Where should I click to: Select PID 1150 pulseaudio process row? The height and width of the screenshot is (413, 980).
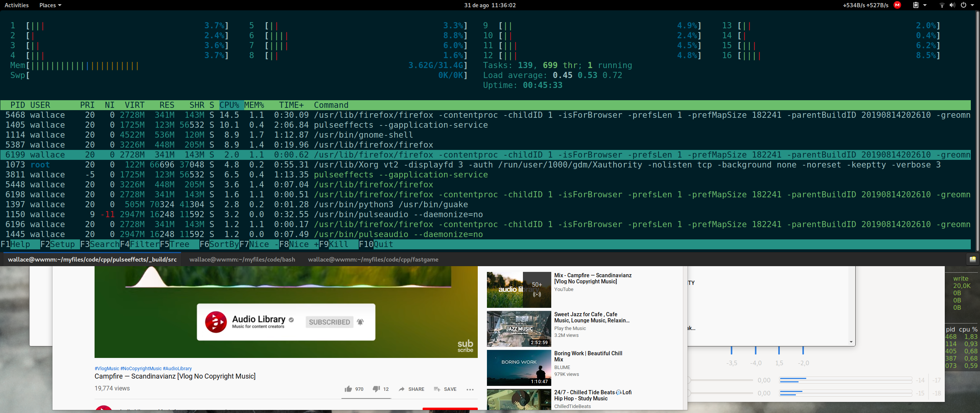485,215
